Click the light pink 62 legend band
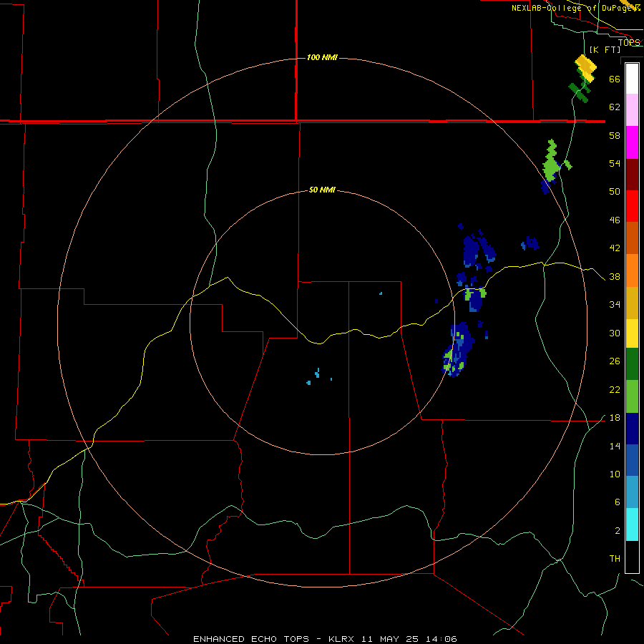 [632, 110]
